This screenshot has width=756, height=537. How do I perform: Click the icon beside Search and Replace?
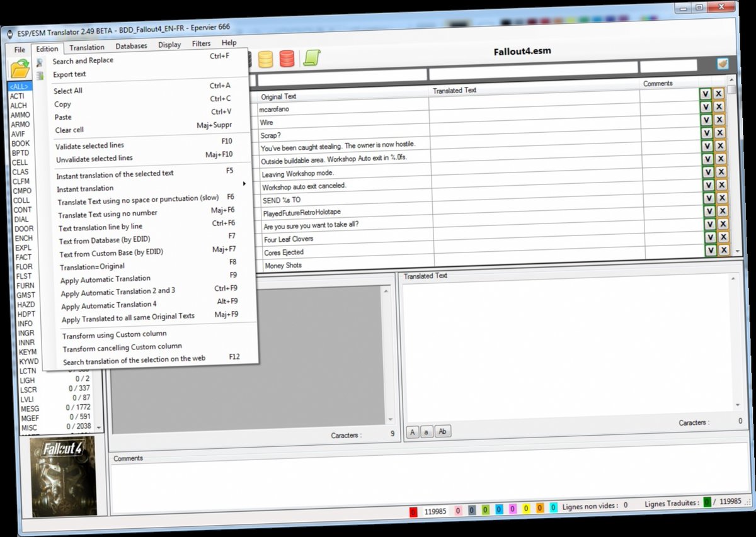click(39, 62)
